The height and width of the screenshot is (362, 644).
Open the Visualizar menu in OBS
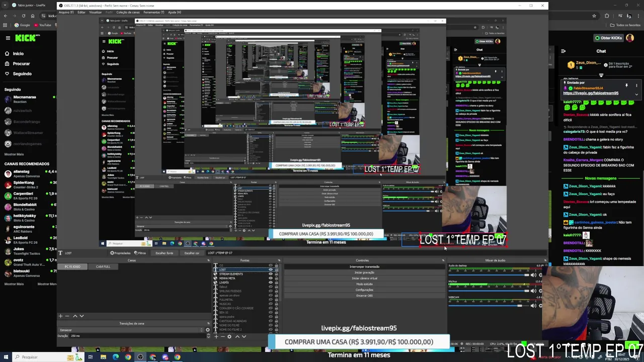[x=96, y=12]
